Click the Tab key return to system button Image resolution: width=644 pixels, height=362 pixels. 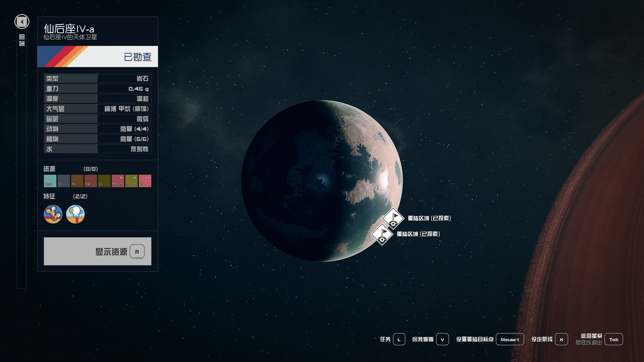[x=614, y=339]
